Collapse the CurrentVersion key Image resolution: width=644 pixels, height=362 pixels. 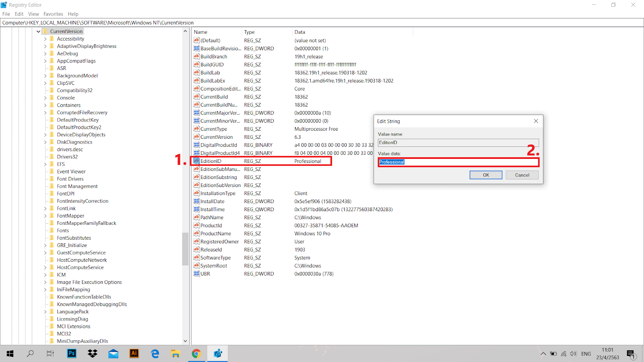(38, 31)
